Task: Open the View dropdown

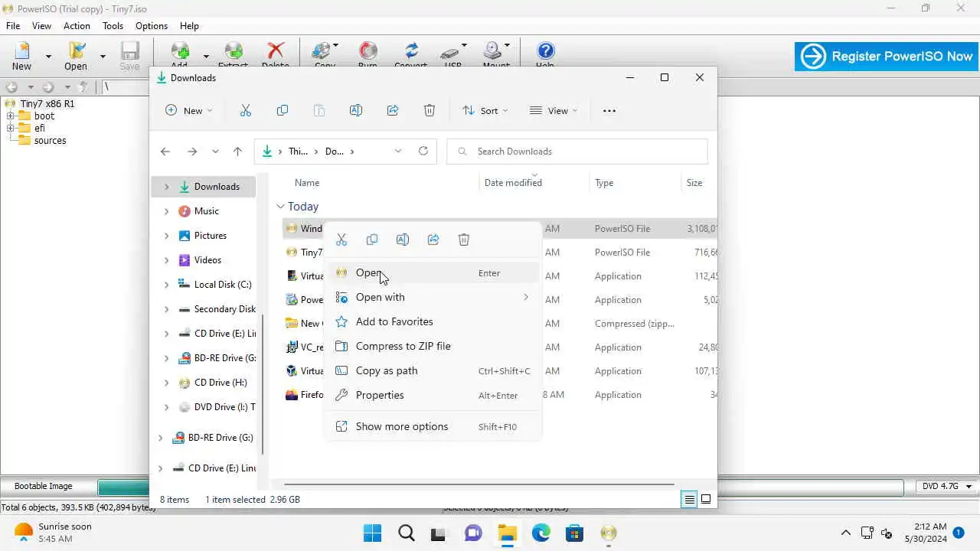Action: point(554,110)
